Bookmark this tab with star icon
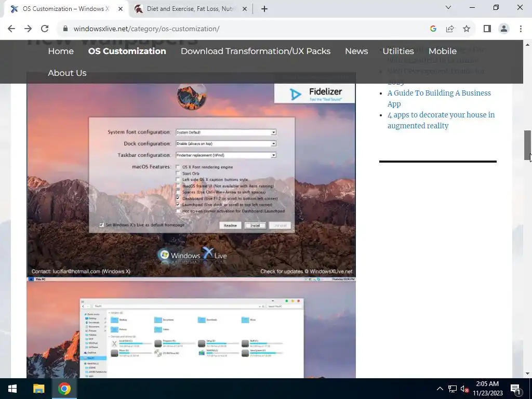 point(467,29)
